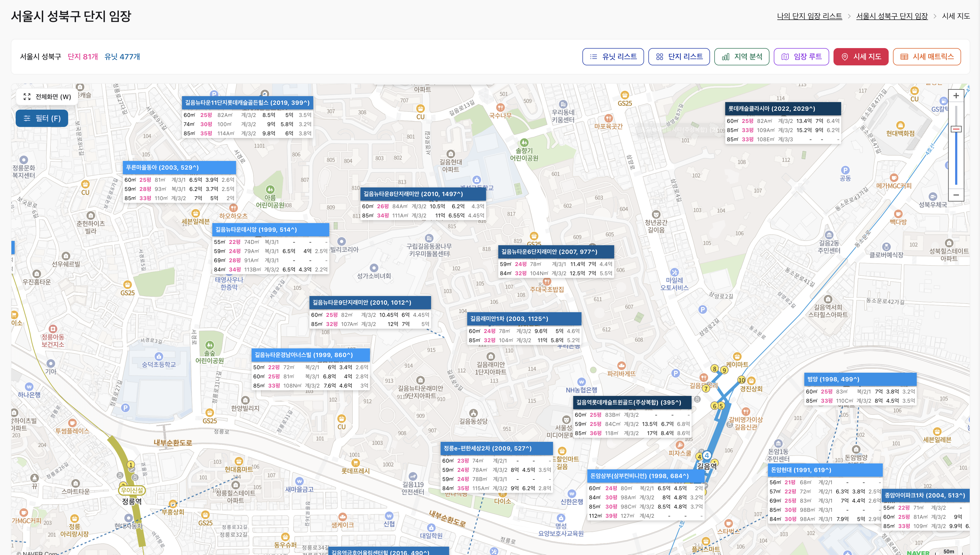This screenshot has height=555, width=980.
Task: Click the 전체화면 fullscreen expand icon
Action: (x=27, y=97)
